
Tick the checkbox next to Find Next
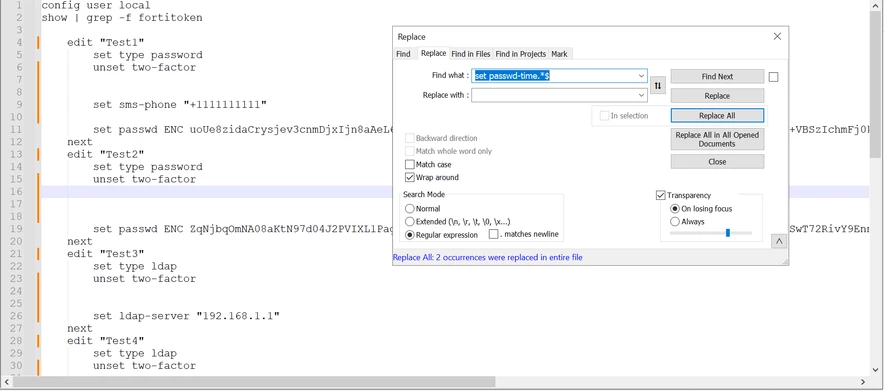(x=774, y=77)
